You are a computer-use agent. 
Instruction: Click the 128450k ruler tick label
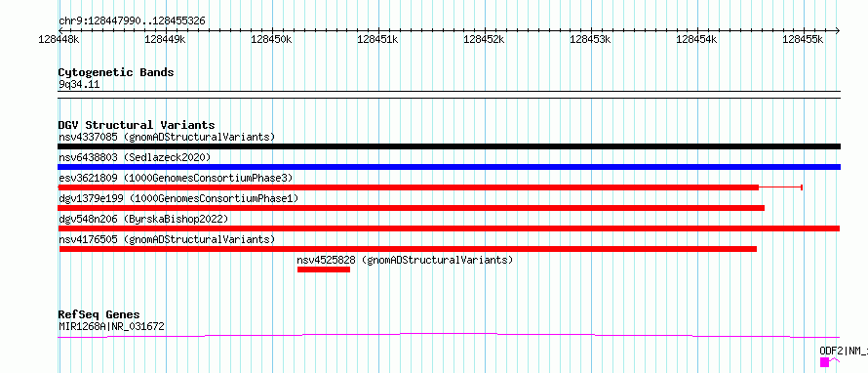[x=271, y=39]
